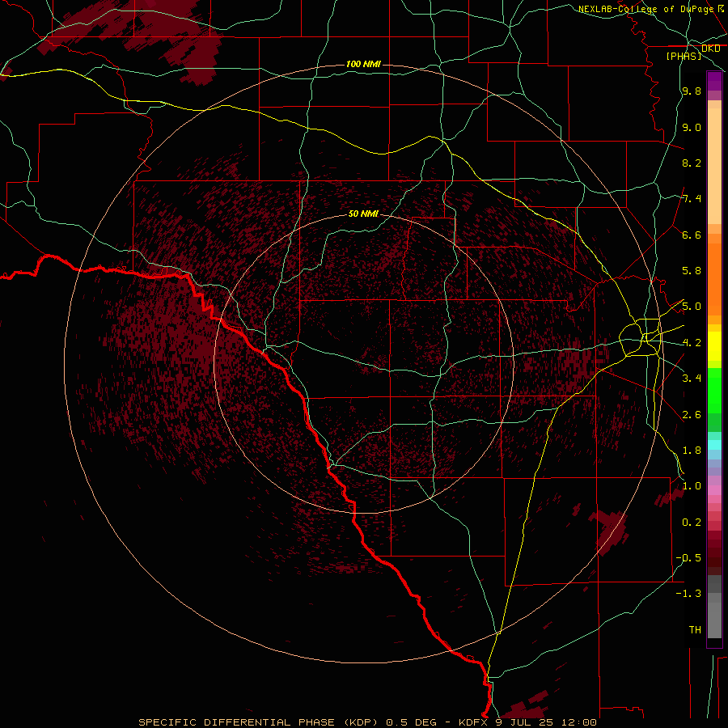
Task: Click the 1.8 scale value
Action: pyautogui.click(x=692, y=451)
